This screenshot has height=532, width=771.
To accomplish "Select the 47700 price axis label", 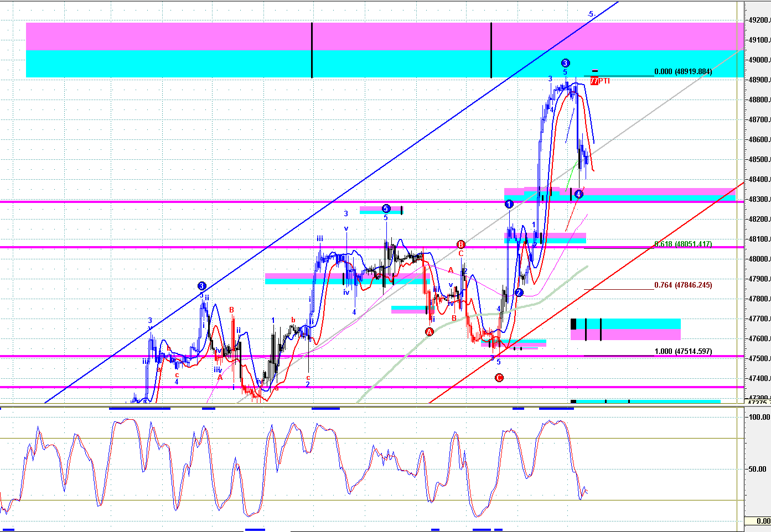I will [x=759, y=319].
